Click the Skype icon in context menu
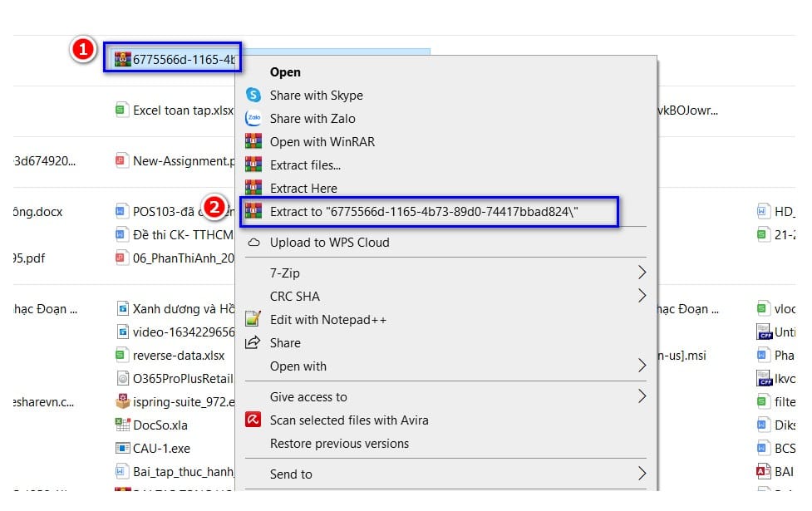 pyautogui.click(x=253, y=96)
